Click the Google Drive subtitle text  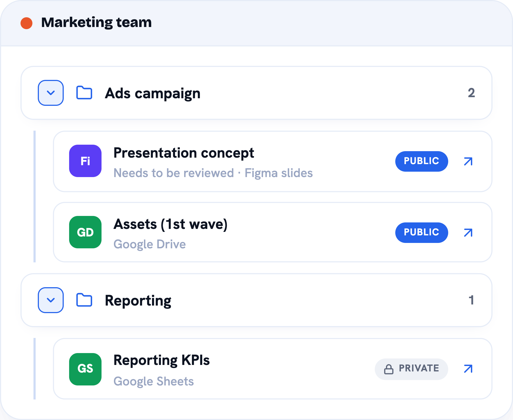150,245
